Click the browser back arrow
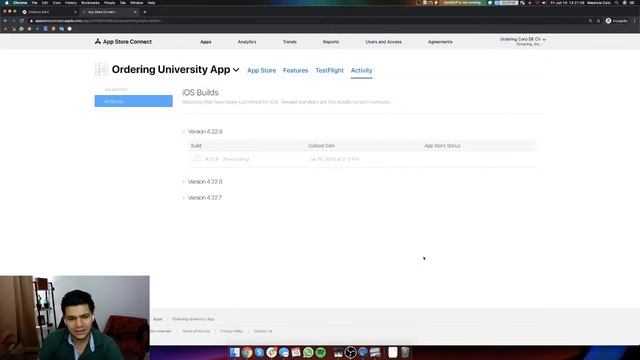Viewport: 640px width, 360px height. coord(5,20)
